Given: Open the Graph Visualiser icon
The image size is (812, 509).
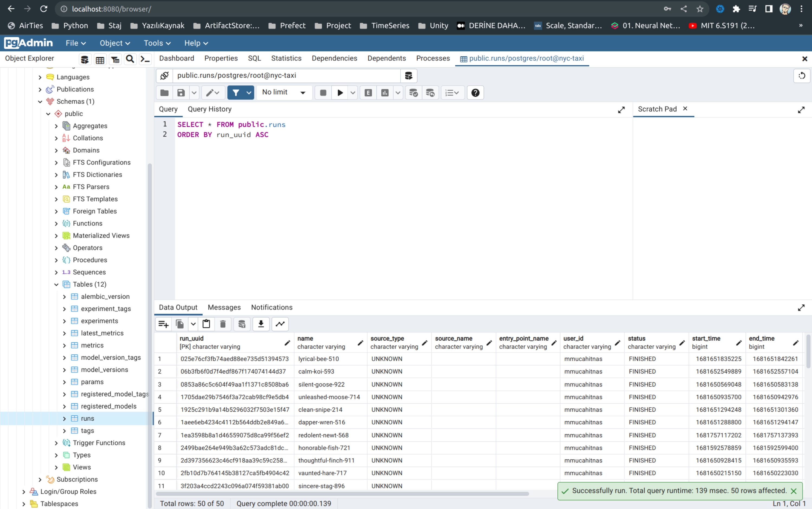Looking at the screenshot, I should click(x=280, y=324).
